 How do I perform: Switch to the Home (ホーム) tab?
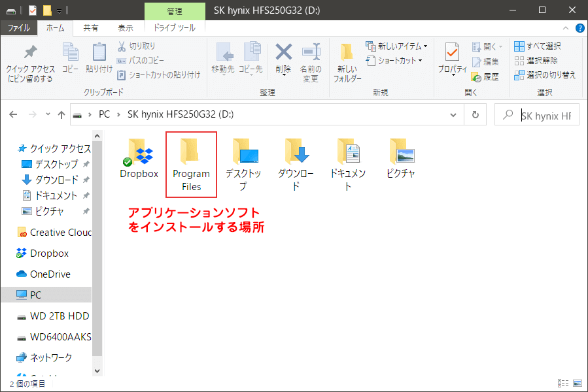coord(55,28)
